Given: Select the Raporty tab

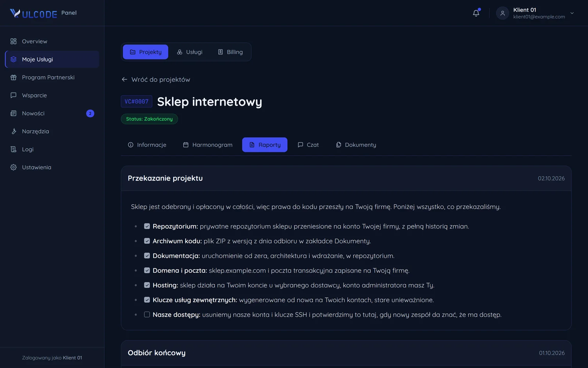Looking at the screenshot, I should [265, 145].
